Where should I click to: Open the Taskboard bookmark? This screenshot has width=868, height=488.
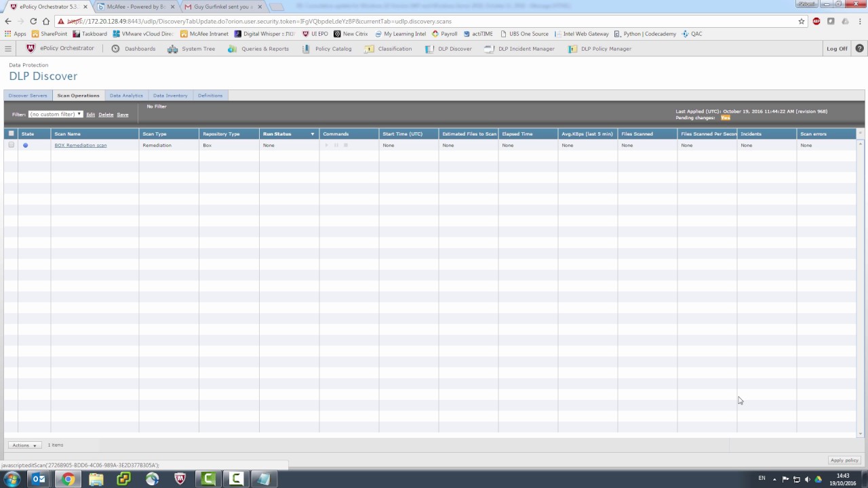(x=90, y=34)
